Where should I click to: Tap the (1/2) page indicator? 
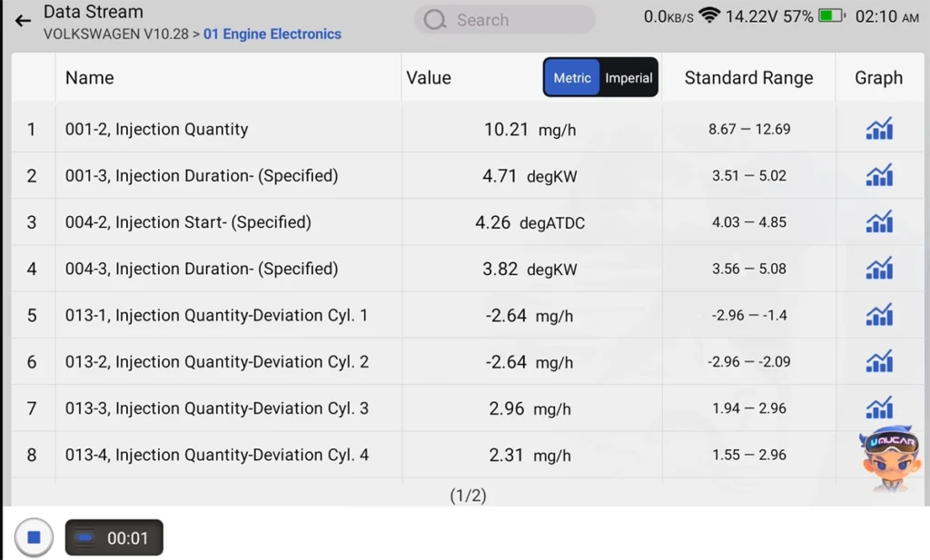point(468,496)
